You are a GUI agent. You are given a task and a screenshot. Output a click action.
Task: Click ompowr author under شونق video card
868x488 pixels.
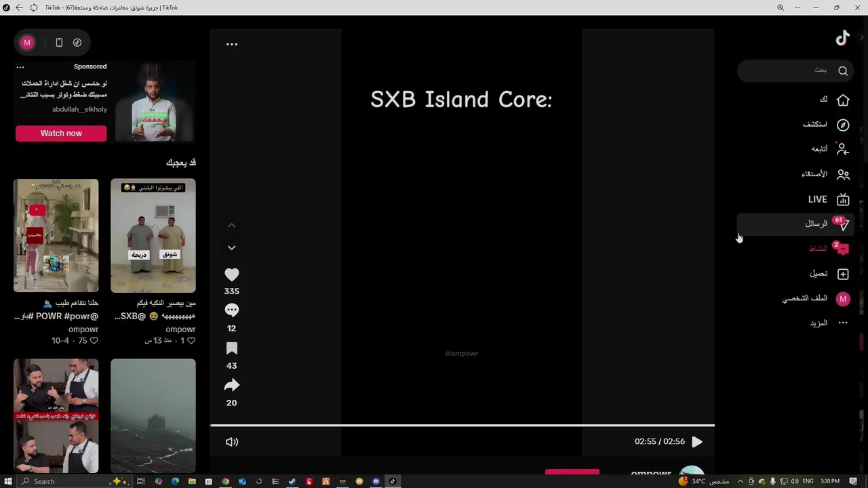point(180,329)
